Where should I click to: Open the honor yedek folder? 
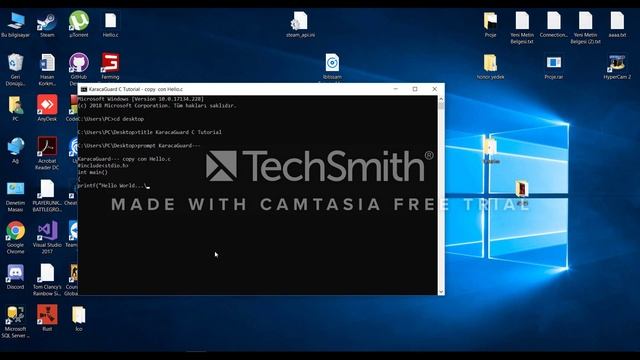[490, 67]
